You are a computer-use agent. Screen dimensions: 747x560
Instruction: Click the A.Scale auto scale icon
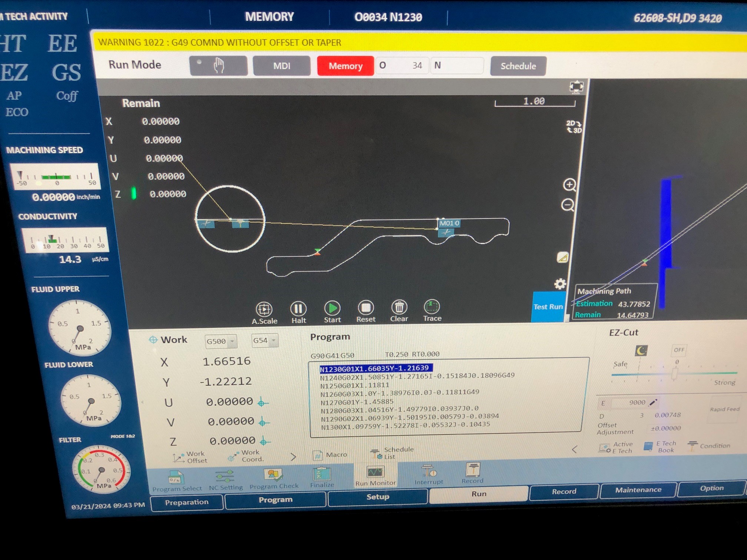pos(264,309)
